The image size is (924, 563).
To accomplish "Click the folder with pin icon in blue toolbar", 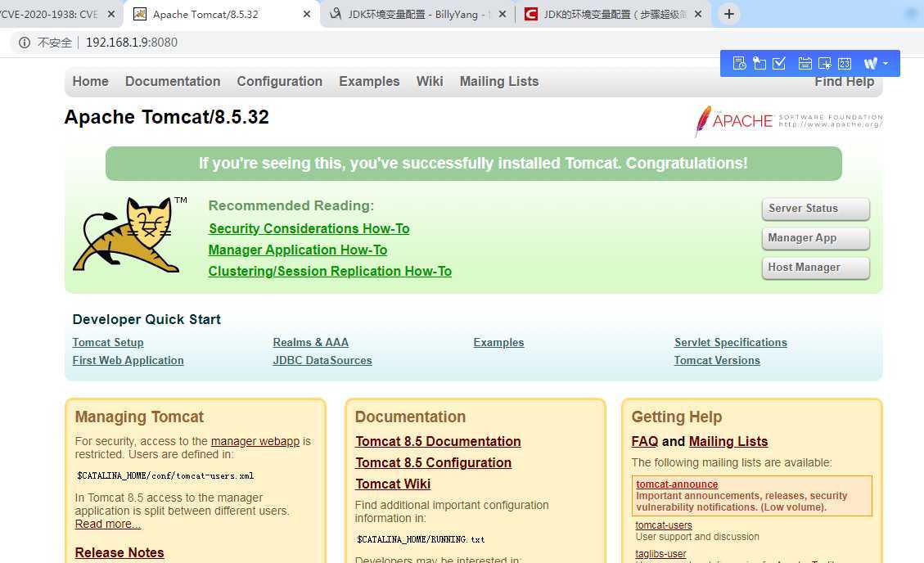I will [x=759, y=63].
